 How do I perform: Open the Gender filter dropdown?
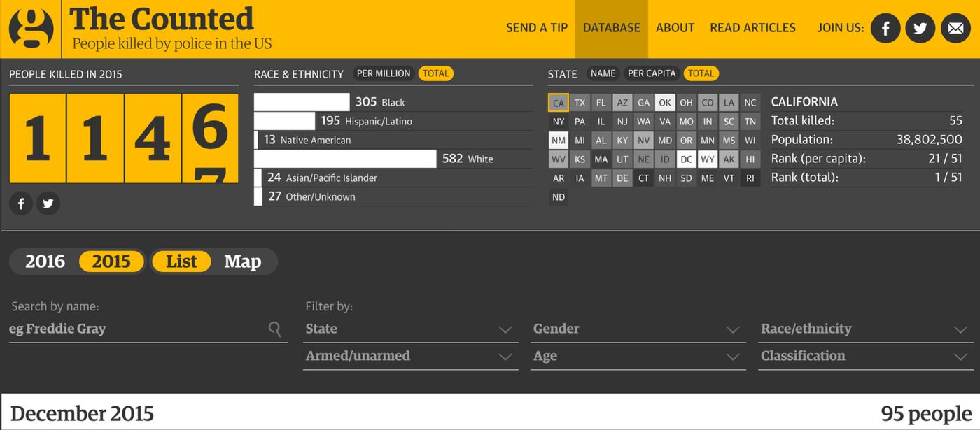638,329
